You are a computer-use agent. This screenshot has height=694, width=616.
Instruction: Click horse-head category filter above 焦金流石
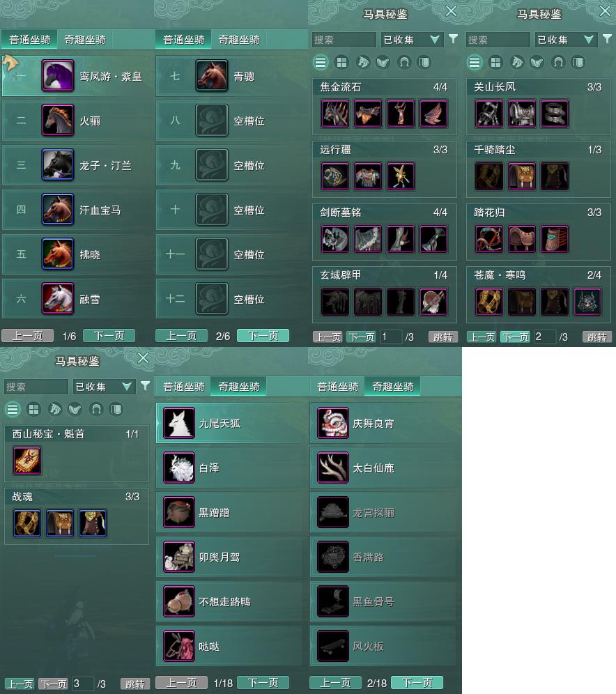point(362,63)
